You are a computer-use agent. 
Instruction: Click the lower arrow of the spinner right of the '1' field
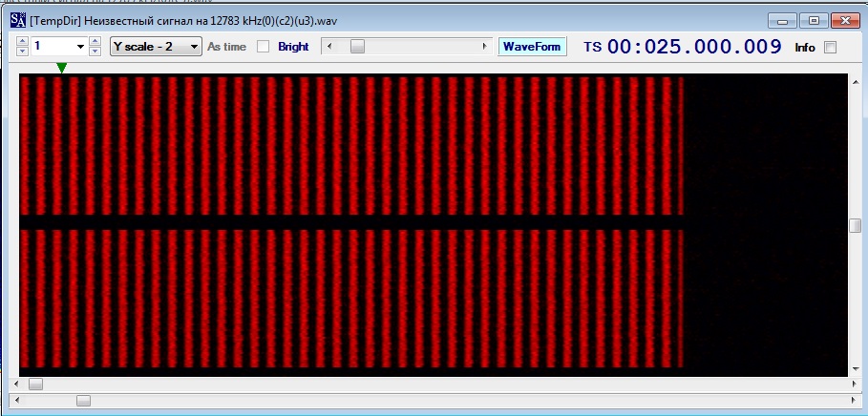[95, 51]
